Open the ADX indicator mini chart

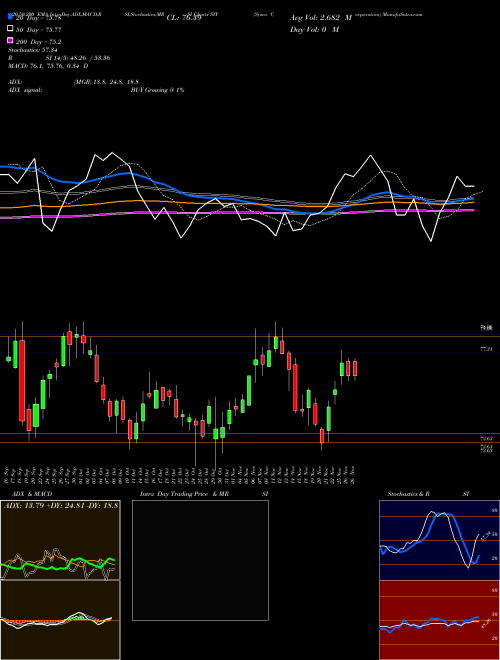tap(60, 540)
